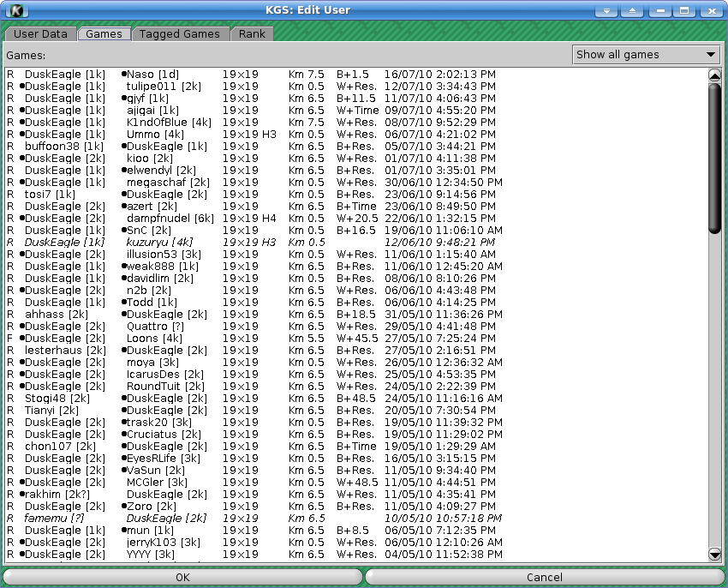
Task: Switch to the User Data tab
Action: pos(40,34)
